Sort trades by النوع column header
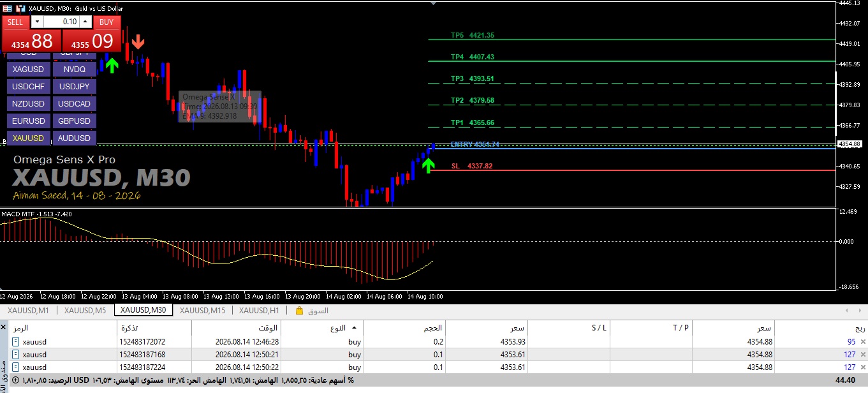This screenshot has height=393, width=868. [x=322, y=328]
